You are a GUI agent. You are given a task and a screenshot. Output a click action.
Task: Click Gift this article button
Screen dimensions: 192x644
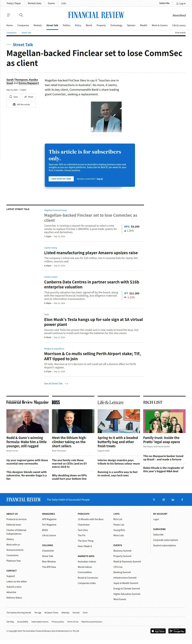(21, 104)
